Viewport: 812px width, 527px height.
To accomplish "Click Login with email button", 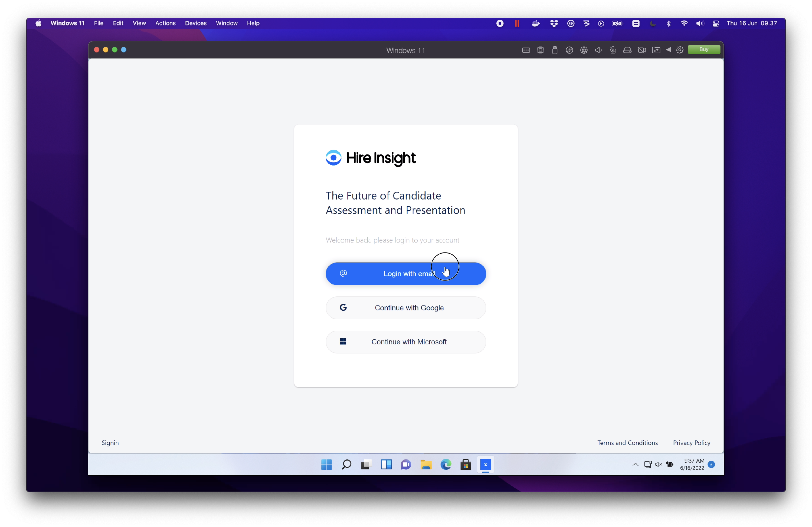I will click(406, 274).
